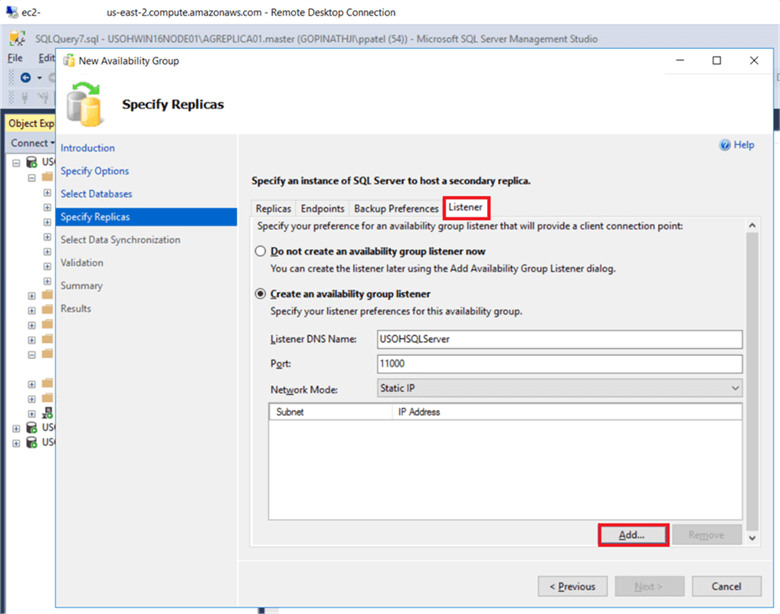Click the scroll up arrow in listener panel
Screen dimensions: 780x614
(752, 225)
